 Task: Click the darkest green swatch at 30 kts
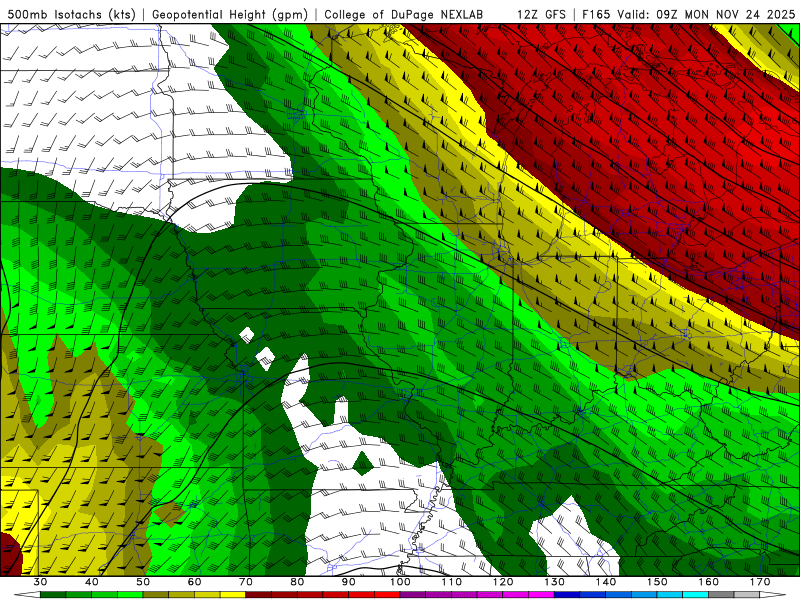coord(53,595)
